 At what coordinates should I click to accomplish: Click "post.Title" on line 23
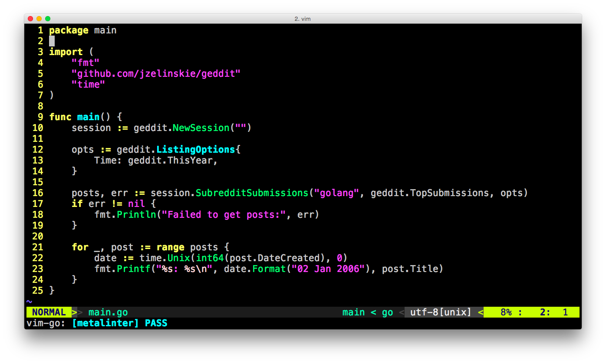coord(410,269)
